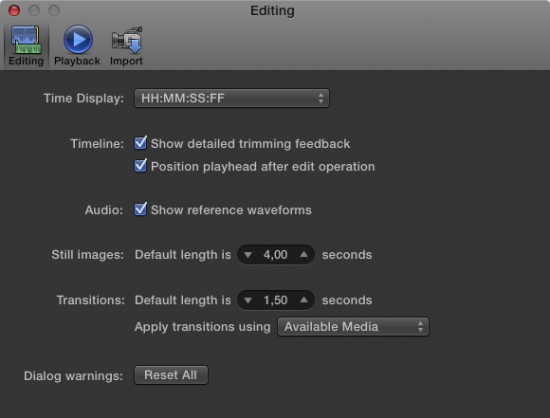Disable Show detailed trimming feedback checkbox

coord(141,143)
